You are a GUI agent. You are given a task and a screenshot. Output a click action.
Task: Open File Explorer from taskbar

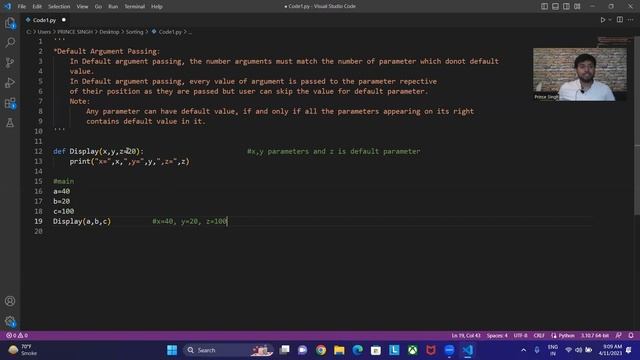339,350
